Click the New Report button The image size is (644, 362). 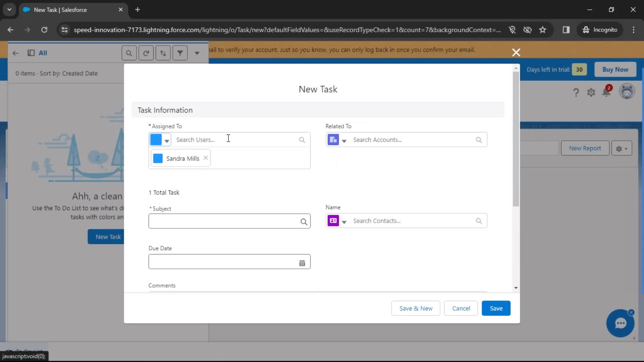tap(585, 148)
